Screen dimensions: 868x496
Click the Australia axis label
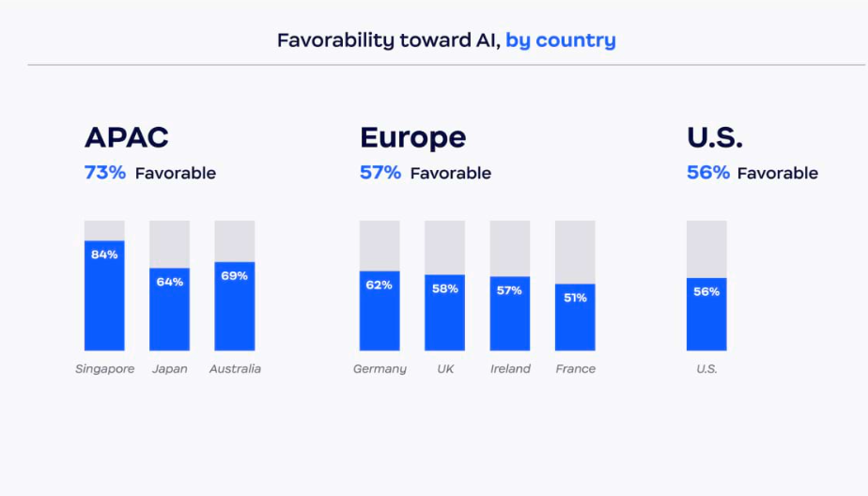235,369
